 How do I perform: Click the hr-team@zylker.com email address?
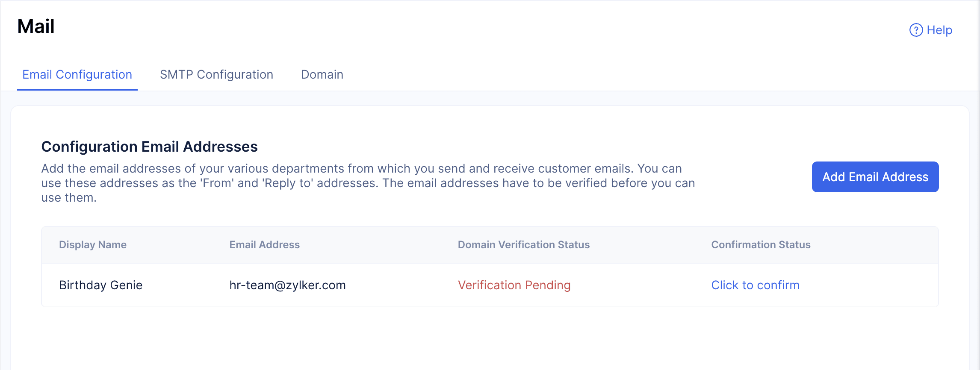click(287, 285)
